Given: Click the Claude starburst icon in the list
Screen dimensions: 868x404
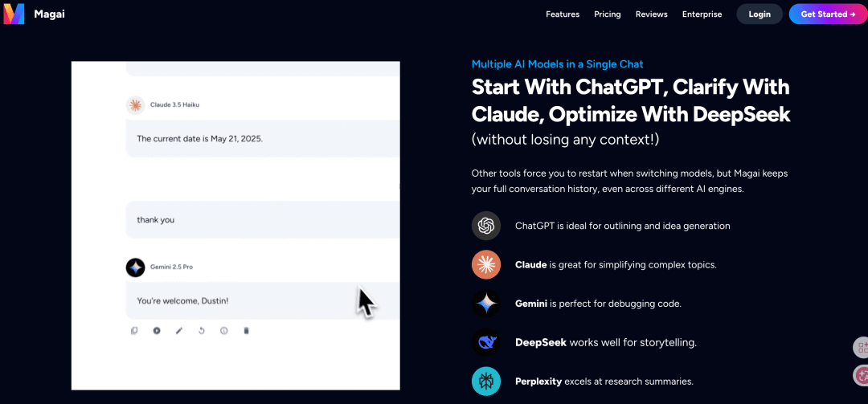Looking at the screenshot, I should [x=486, y=264].
